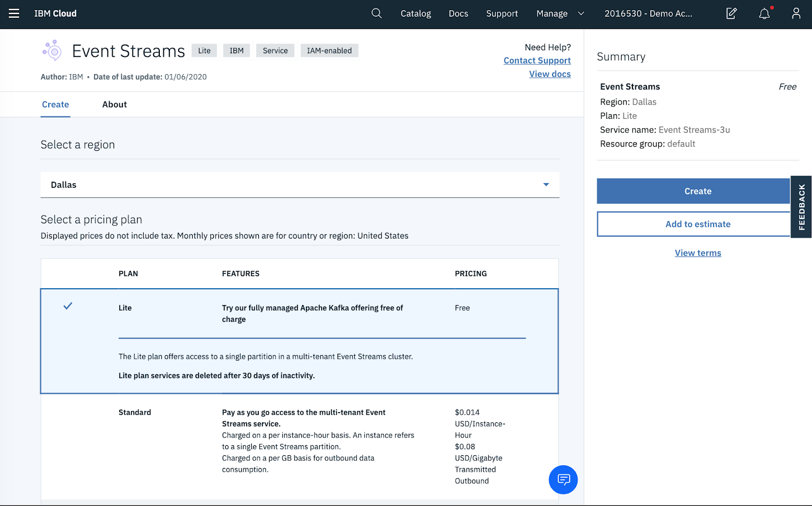
Task: Click the IAM-enabled tag badge
Action: pyautogui.click(x=329, y=51)
